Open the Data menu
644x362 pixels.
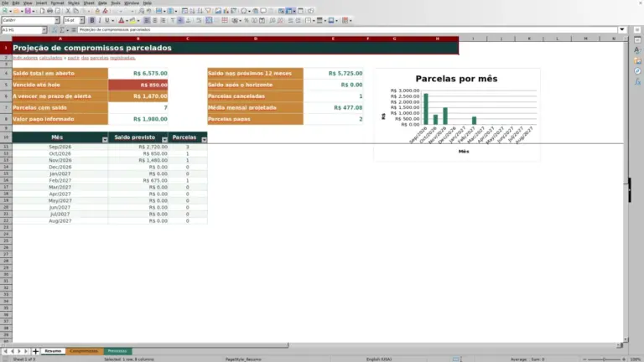point(102,3)
